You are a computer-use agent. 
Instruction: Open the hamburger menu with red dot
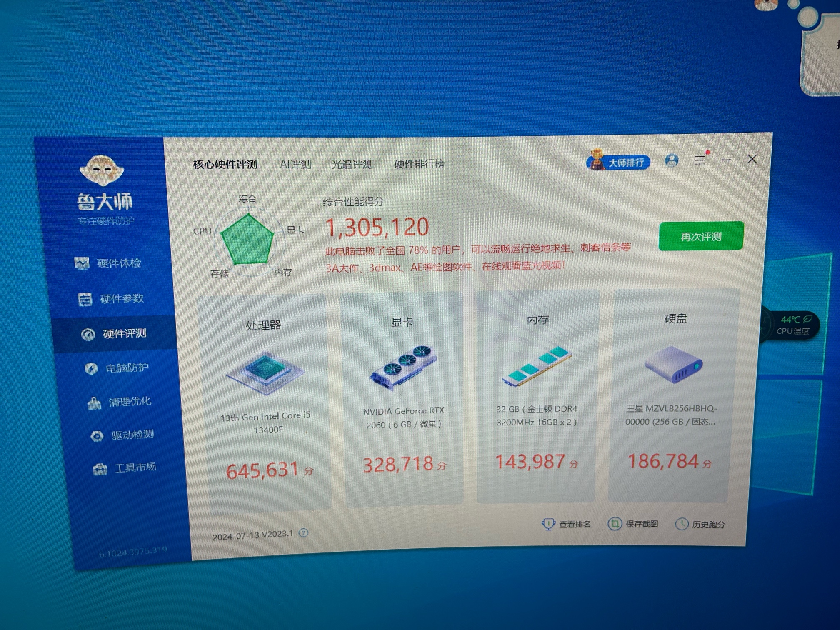click(x=700, y=160)
